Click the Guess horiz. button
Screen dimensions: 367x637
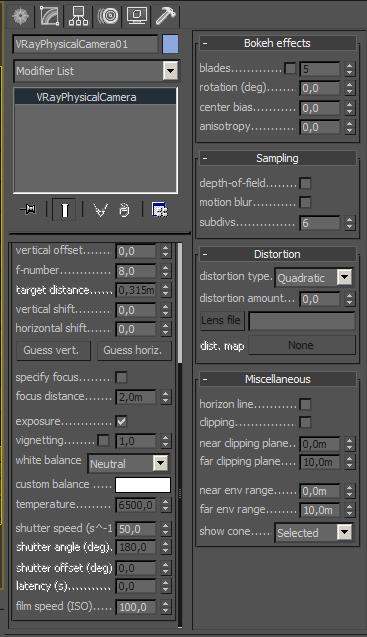click(134, 351)
